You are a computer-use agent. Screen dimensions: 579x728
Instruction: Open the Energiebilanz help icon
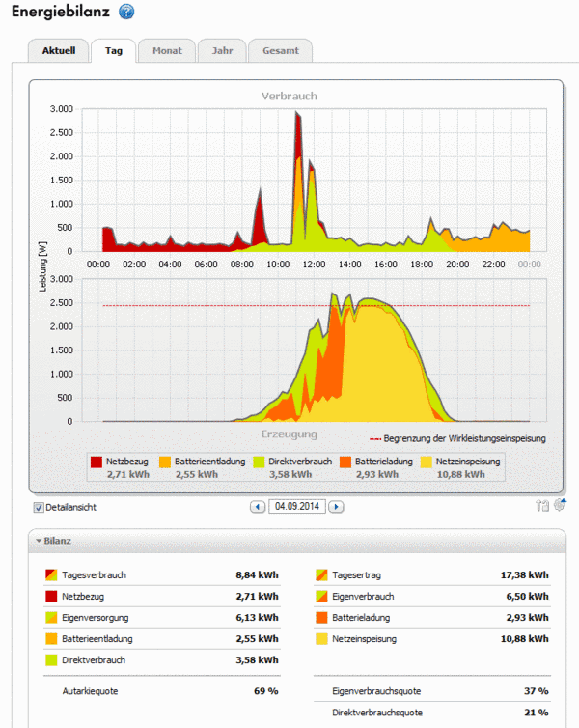pyautogui.click(x=126, y=12)
